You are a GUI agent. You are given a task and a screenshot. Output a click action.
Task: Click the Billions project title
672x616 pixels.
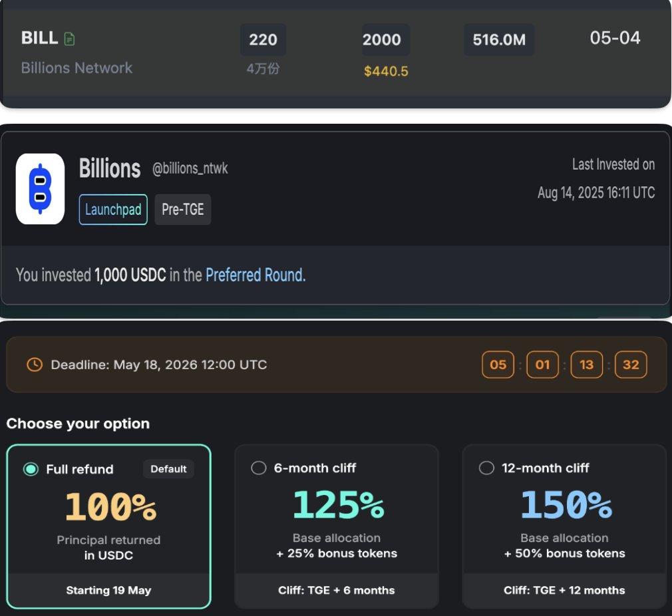110,168
